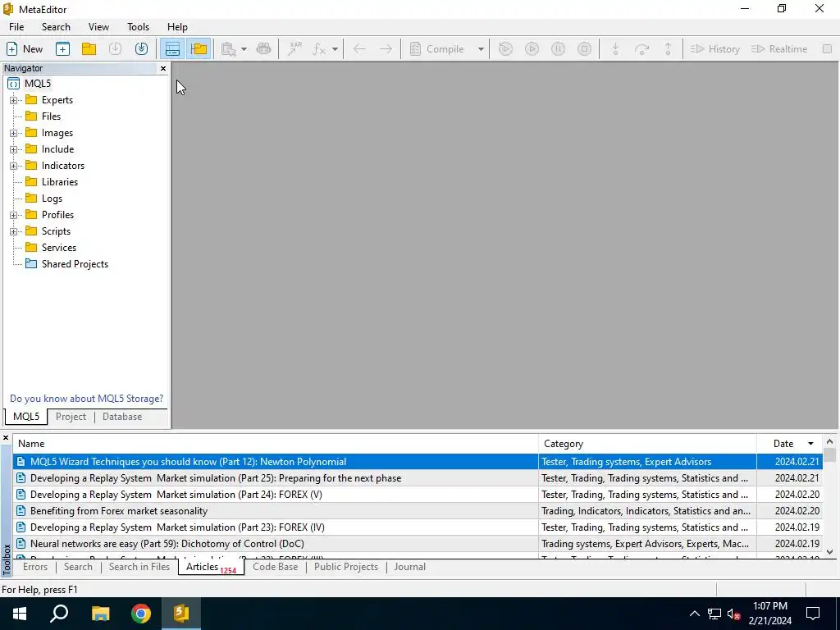The image size is (840, 630).
Task: Click the navigate forward arrow icon
Action: [386, 48]
